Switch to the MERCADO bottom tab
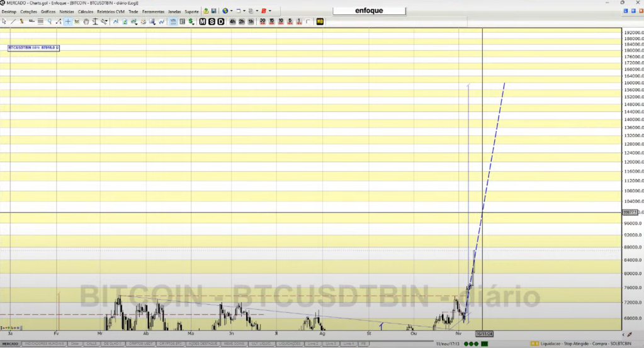The image size is (644, 348). coord(10,344)
